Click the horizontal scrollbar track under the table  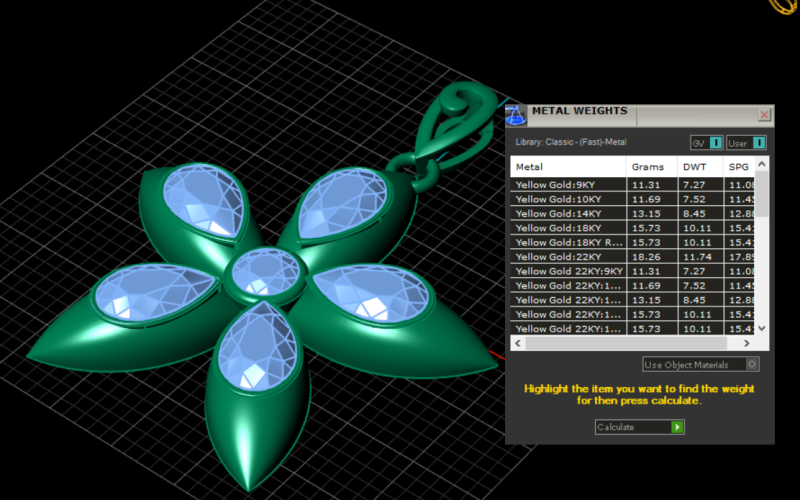click(x=632, y=343)
